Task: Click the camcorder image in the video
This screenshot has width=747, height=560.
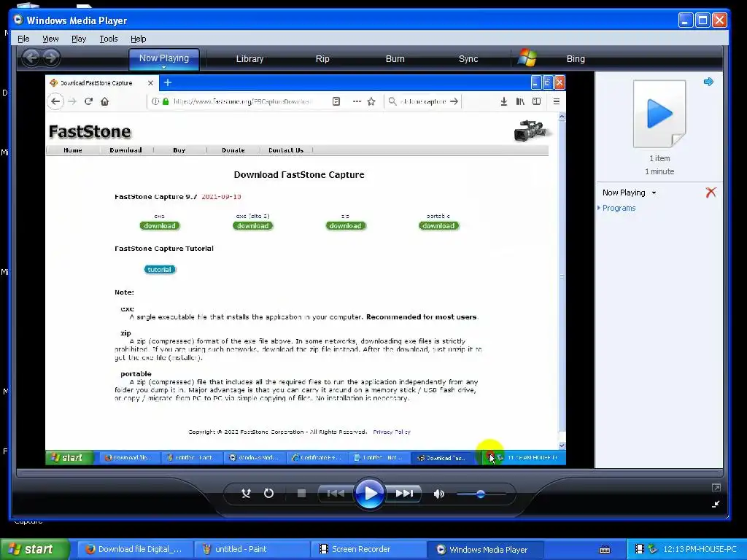Action: (532, 131)
